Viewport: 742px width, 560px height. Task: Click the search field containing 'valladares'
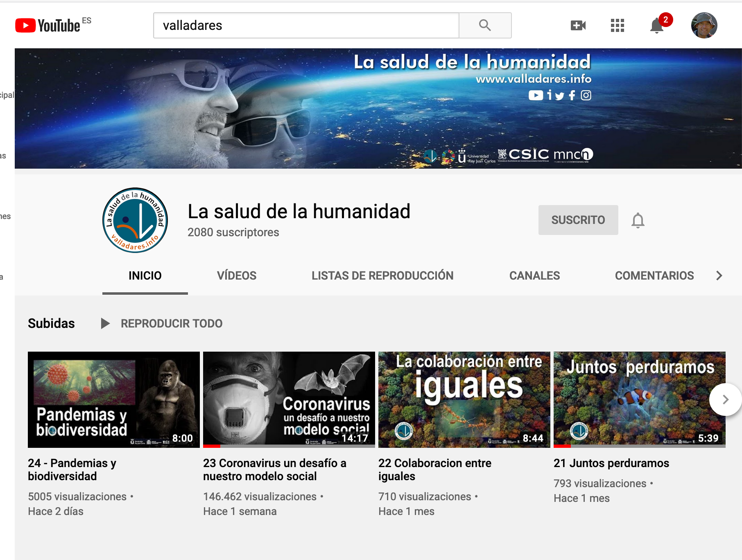coord(306,25)
